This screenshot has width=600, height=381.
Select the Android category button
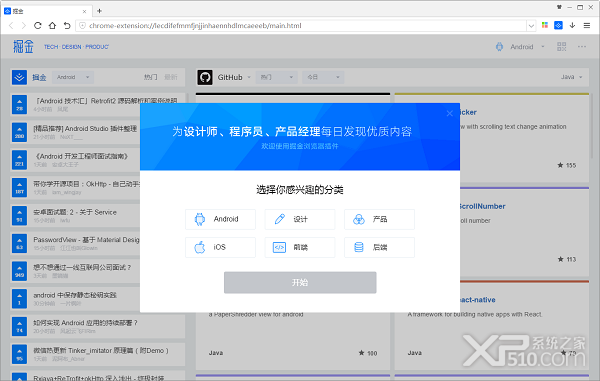[x=220, y=219]
